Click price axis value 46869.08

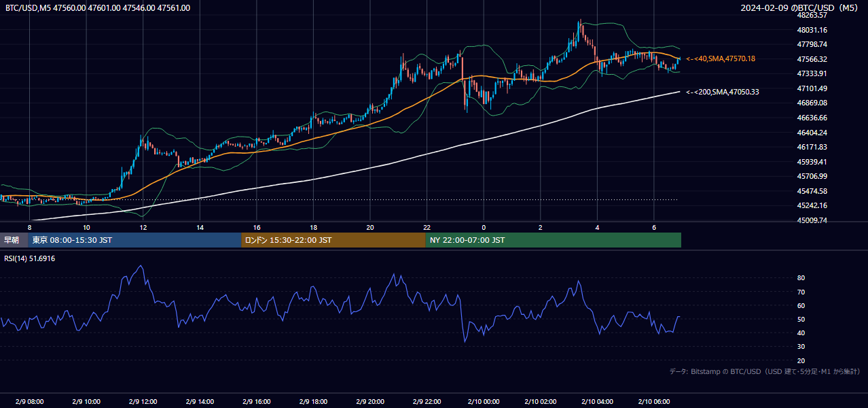[x=812, y=103]
